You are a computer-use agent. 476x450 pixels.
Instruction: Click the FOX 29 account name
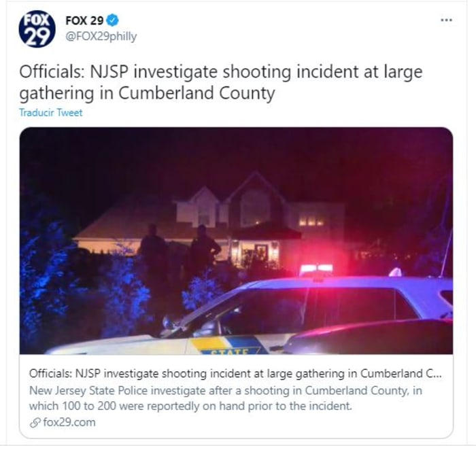(84, 20)
